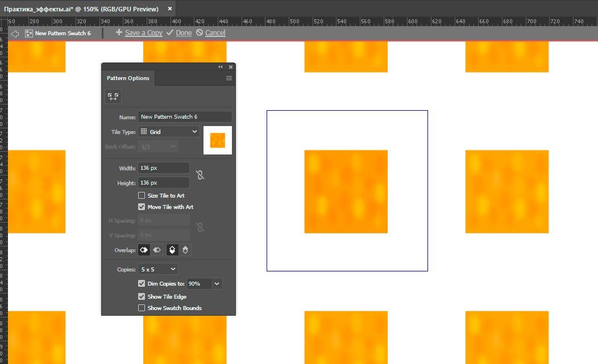The height and width of the screenshot is (364, 598).
Task: Select Bottom in Front overlap option
Action: pos(185,250)
